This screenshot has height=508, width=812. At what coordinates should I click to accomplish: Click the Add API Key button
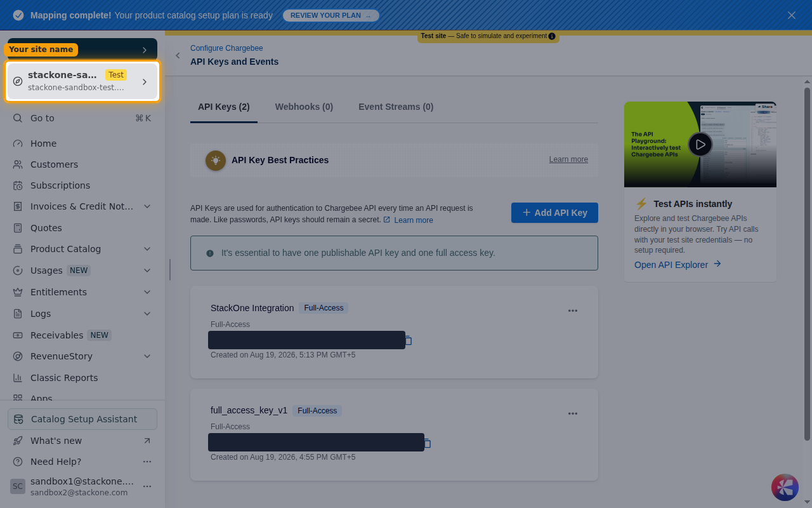coord(554,213)
